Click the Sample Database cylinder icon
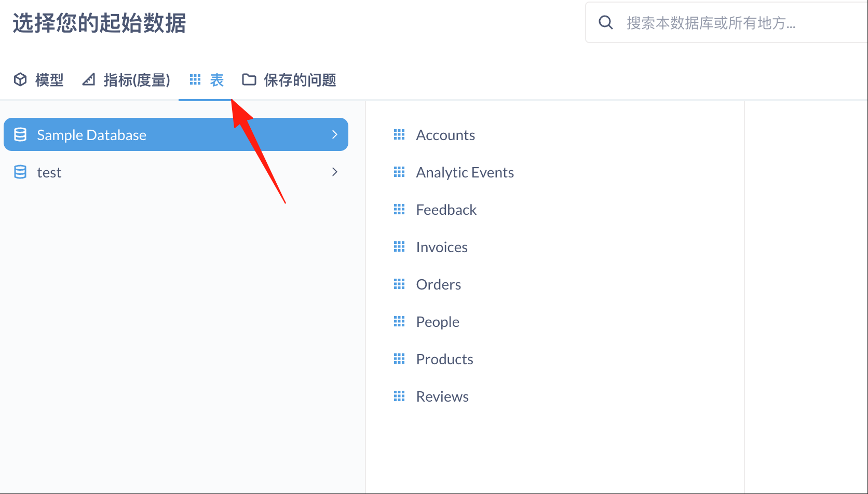Screen dimensions: 868x494 click(x=20, y=135)
